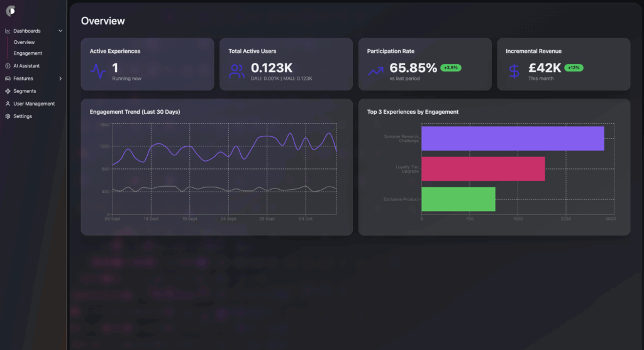This screenshot has width=644, height=350.
Task: Click the Dashboards chart icon in sidebar
Action: (8, 31)
